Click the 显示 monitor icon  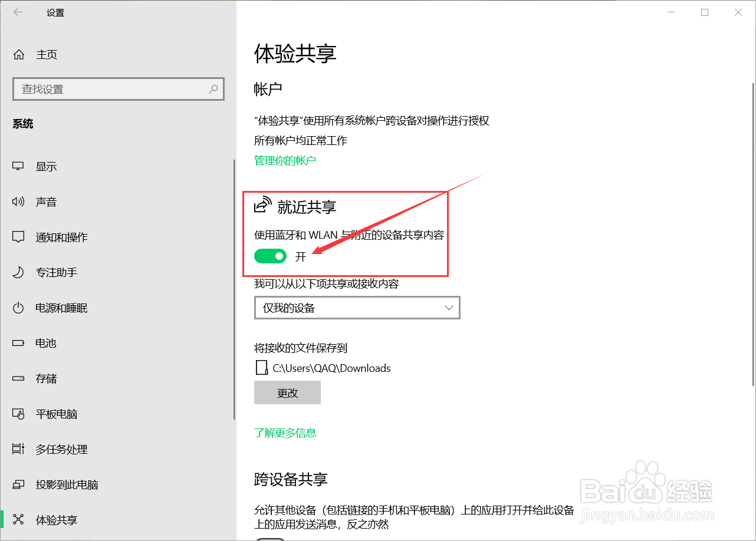18,167
